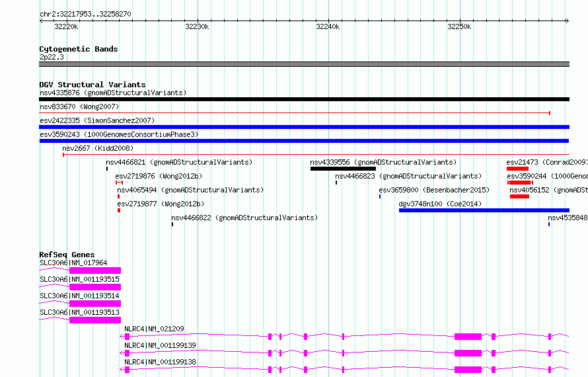Click the ruler's left arrowhead
This screenshot has width=588, height=377.
[x=41, y=21]
